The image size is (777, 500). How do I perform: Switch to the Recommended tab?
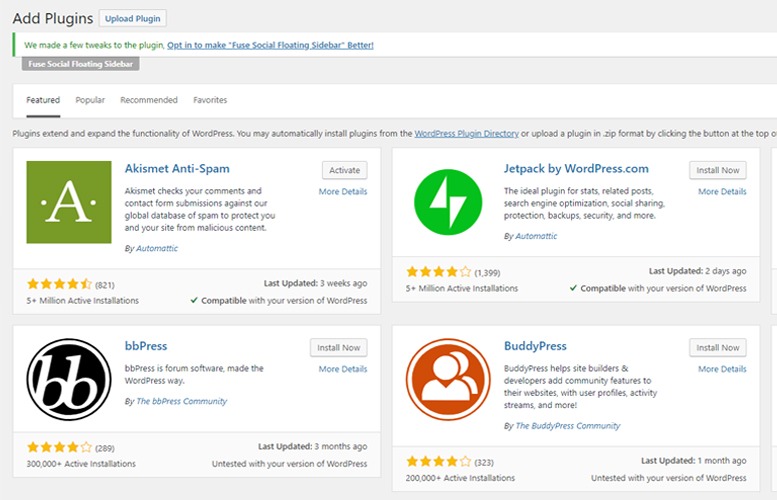pos(149,100)
